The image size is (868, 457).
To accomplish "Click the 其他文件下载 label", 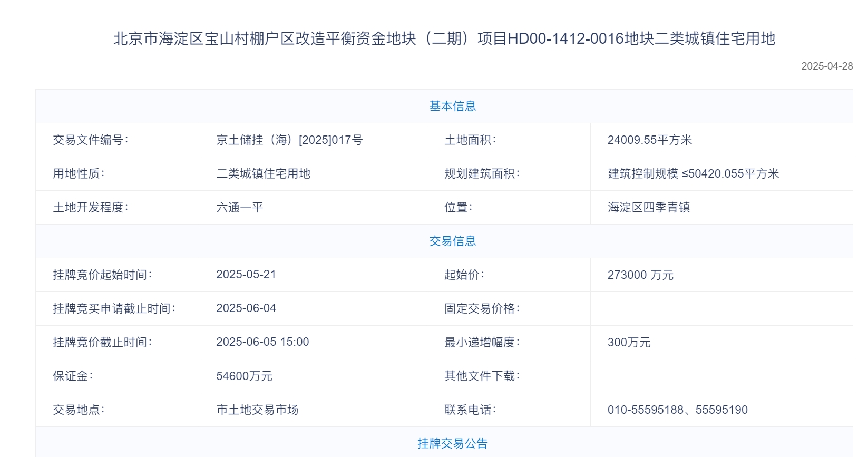I will (482, 376).
